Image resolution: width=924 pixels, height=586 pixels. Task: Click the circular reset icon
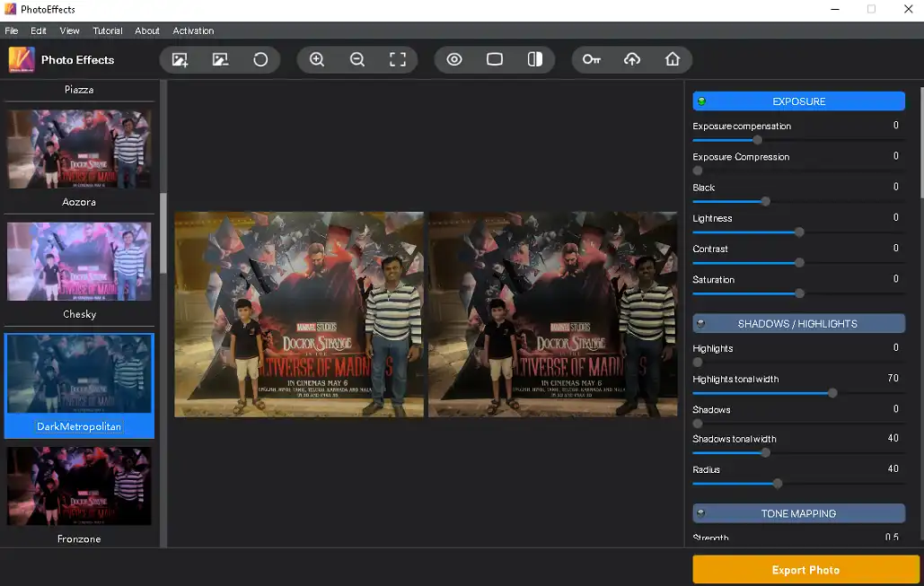coord(260,60)
